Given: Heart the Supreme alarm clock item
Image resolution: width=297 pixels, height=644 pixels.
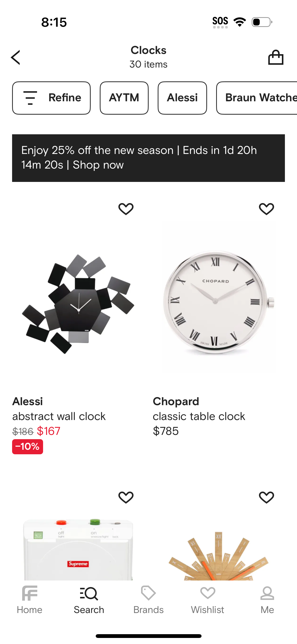Looking at the screenshot, I should pyautogui.click(x=126, y=497).
